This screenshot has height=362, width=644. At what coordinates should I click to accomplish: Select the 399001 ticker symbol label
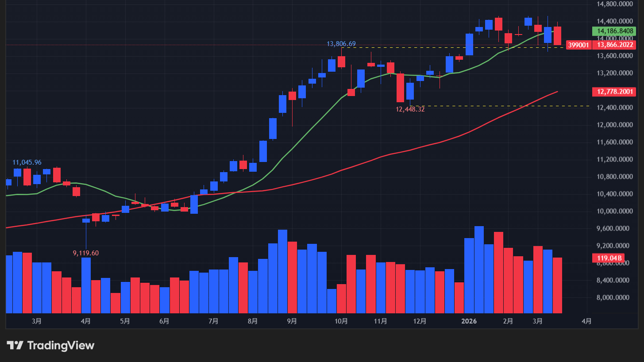578,45
